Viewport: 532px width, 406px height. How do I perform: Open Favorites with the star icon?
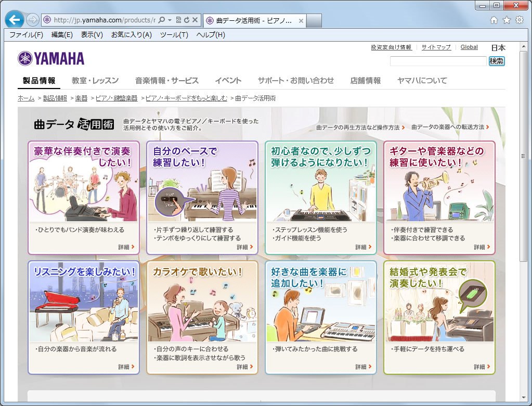[x=507, y=20]
